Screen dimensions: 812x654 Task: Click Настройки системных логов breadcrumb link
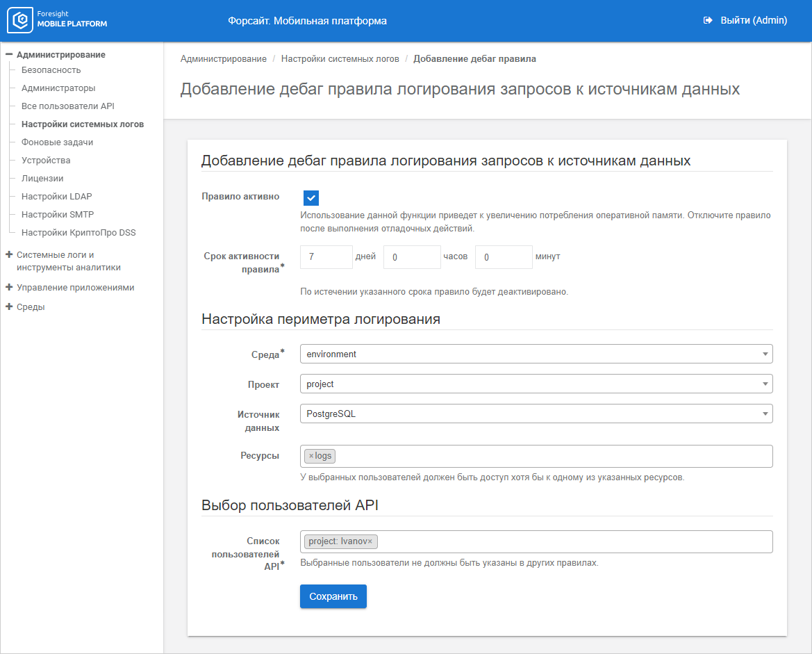(x=340, y=59)
